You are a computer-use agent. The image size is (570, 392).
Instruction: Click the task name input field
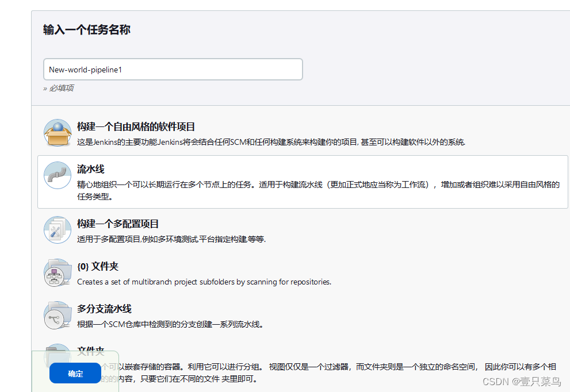pos(173,70)
